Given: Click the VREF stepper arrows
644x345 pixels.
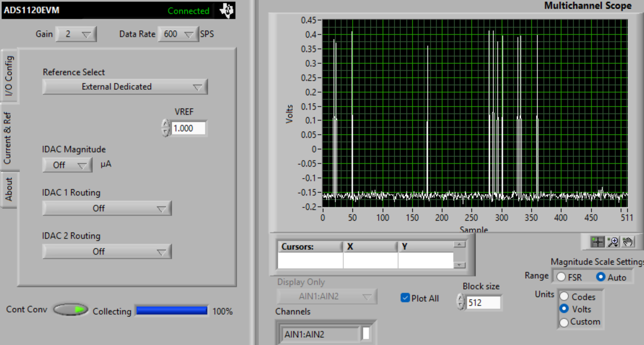Looking at the screenshot, I should click(x=165, y=128).
